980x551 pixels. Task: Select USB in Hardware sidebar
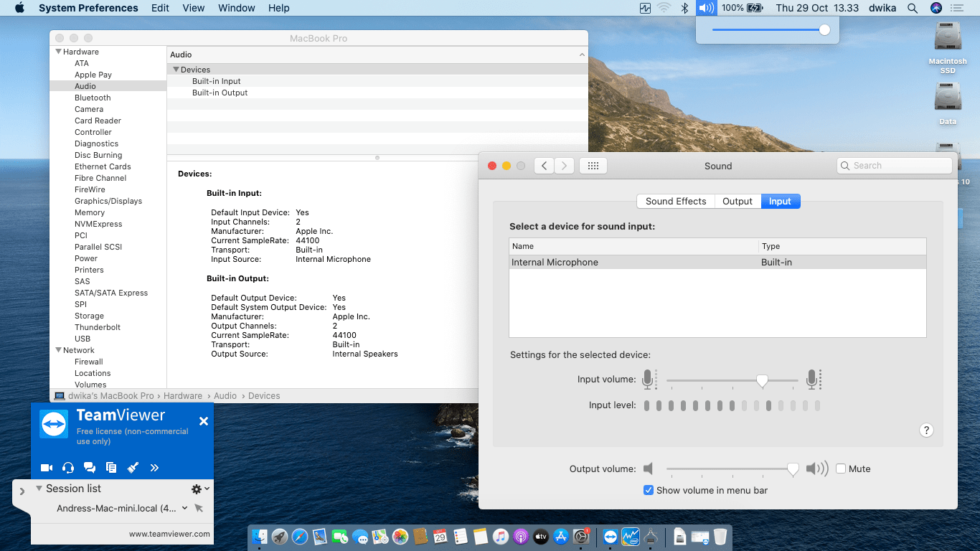[x=83, y=339]
